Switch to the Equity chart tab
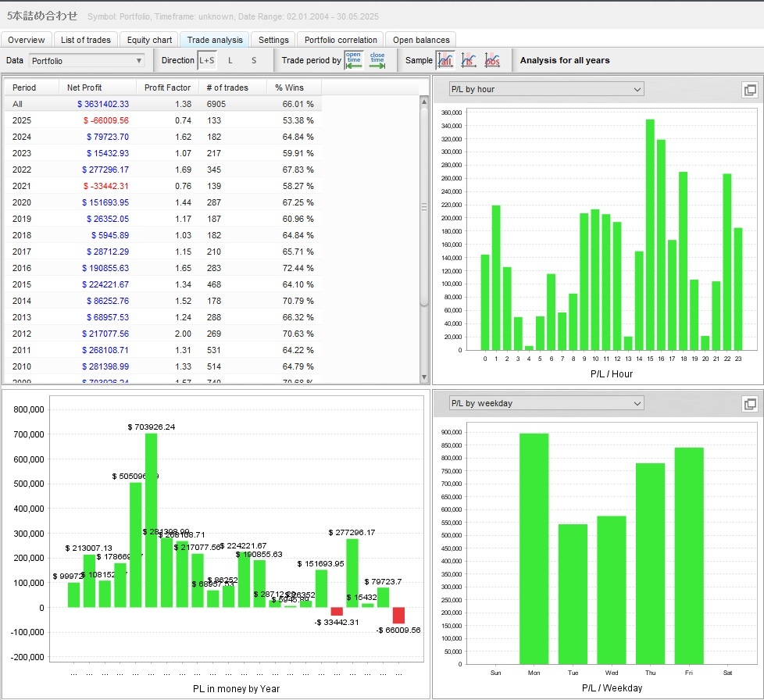Screen dimensions: 764x700 pos(149,40)
